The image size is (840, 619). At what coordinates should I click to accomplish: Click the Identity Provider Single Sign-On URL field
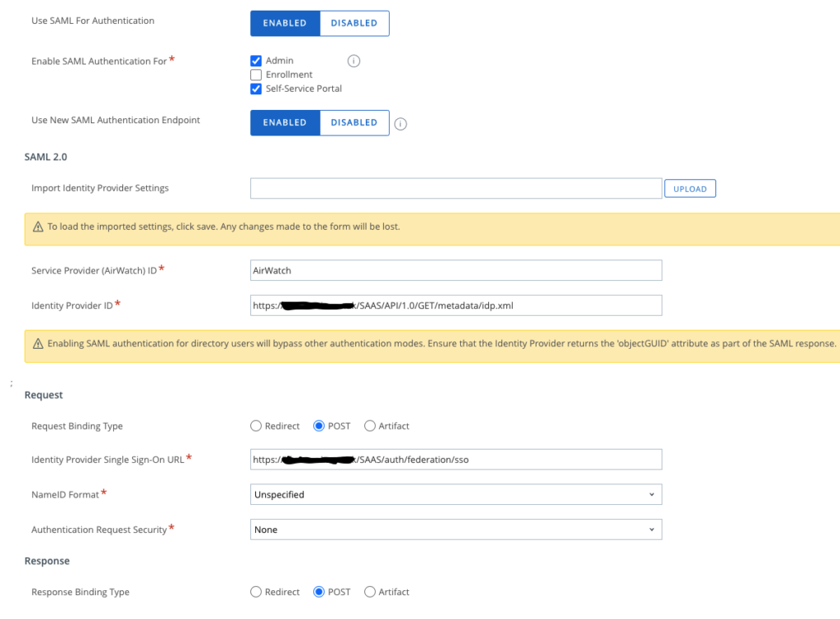pos(456,459)
